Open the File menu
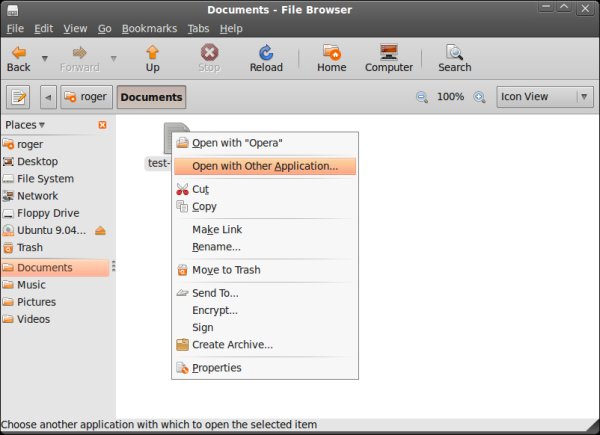Image resolution: width=600 pixels, height=435 pixels. 15,29
